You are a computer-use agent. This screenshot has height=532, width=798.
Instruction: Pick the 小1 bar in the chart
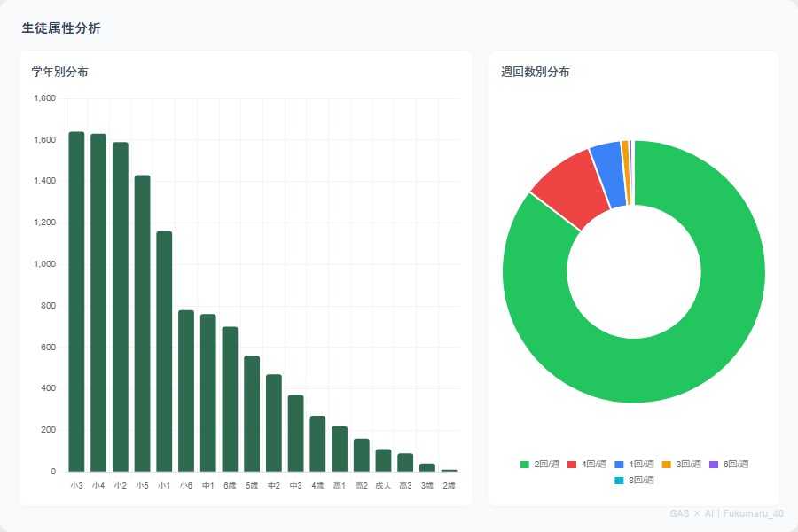point(164,352)
